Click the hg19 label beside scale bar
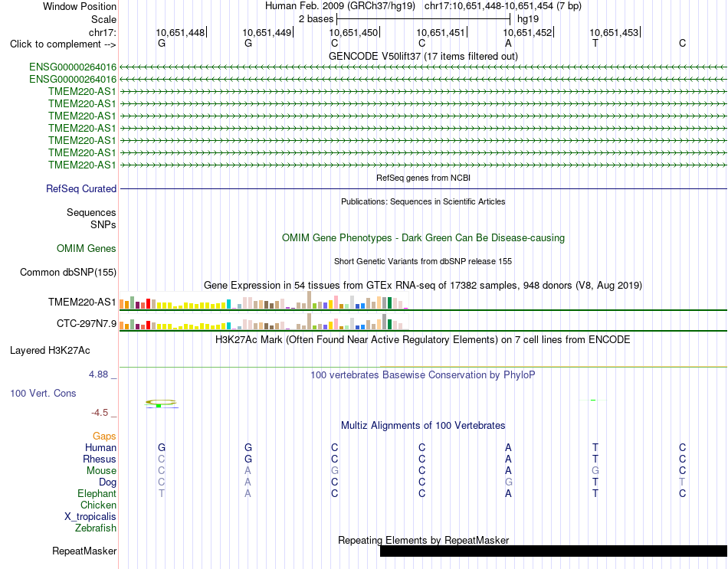This screenshot has height=569, width=728. point(528,19)
